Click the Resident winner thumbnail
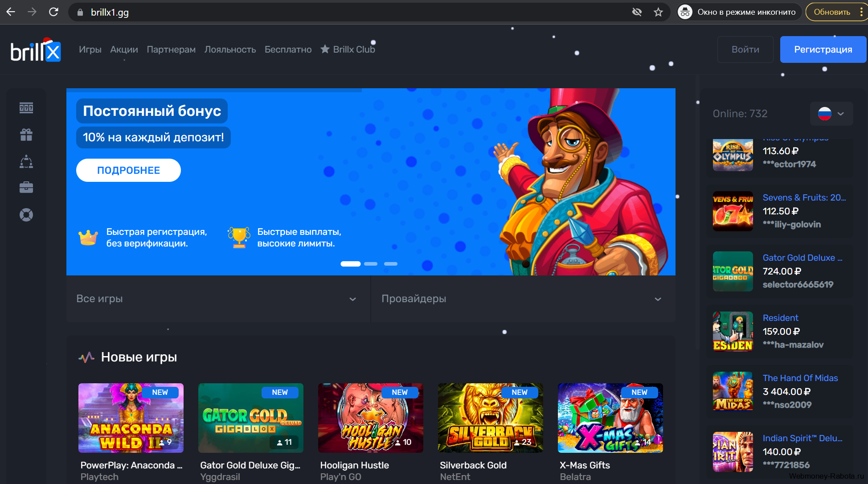Viewport: 868px width, 484px height. (733, 332)
